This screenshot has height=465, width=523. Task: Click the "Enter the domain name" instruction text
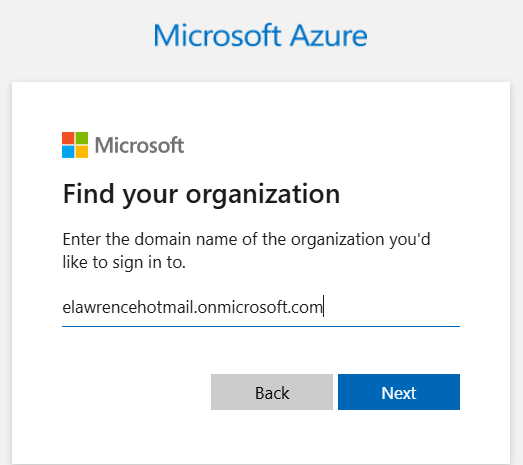pyautogui.click(x=246, y=240)
